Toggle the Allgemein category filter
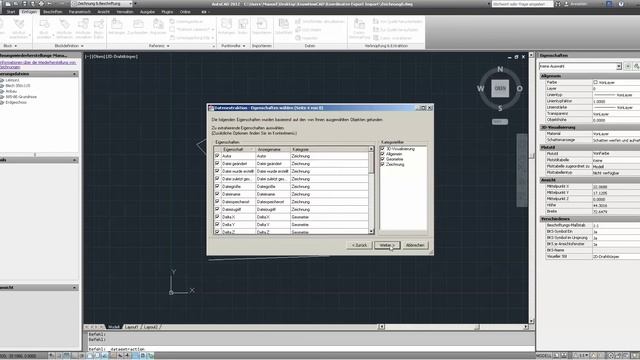Viewport: 640px width, 360px height. pos(382,154)
